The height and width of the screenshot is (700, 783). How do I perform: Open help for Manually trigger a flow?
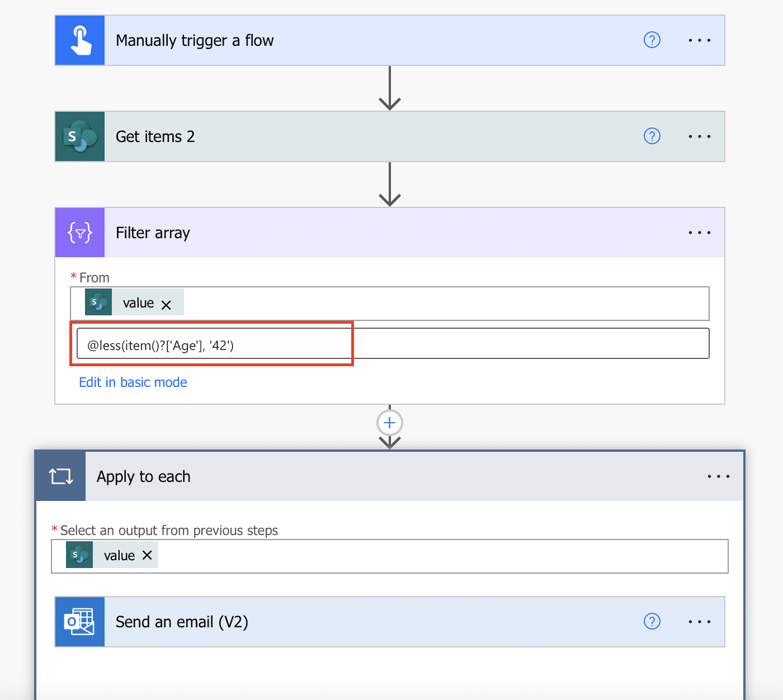(652, 40)
